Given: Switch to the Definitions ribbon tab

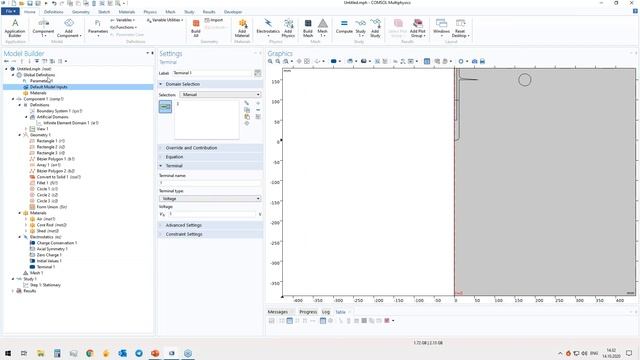Looking at the screenshot, I should (x=53, y=12).
